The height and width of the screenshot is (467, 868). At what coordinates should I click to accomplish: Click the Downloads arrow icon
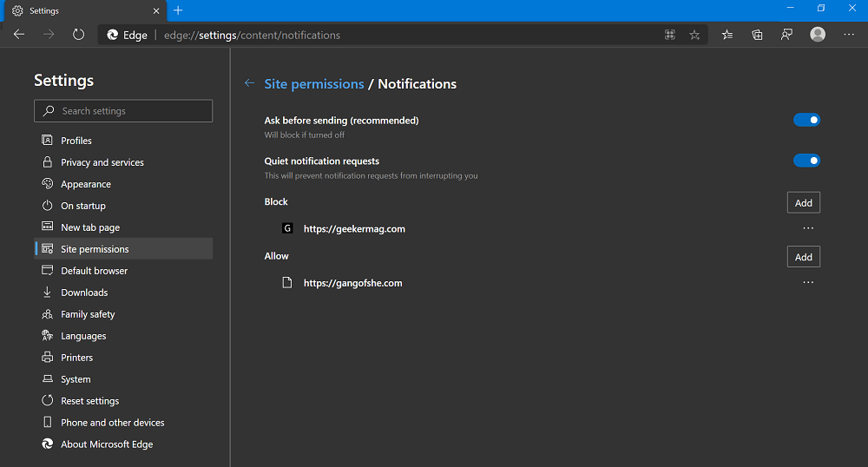(x=47, y=292)
